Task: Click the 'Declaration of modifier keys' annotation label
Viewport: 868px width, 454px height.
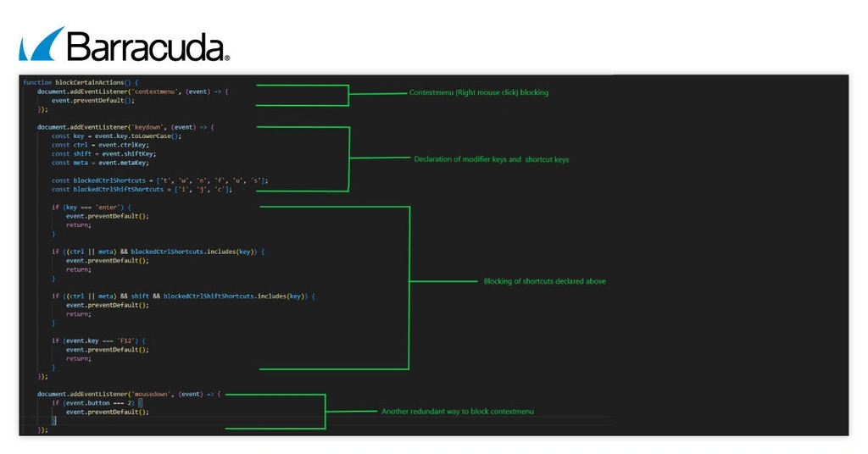Action: 491,159
